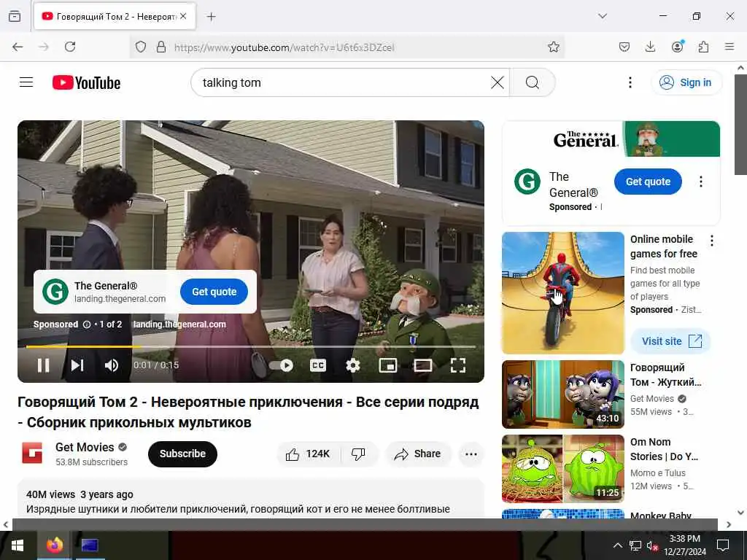
Task: Reload the current page
Action: 70,47
